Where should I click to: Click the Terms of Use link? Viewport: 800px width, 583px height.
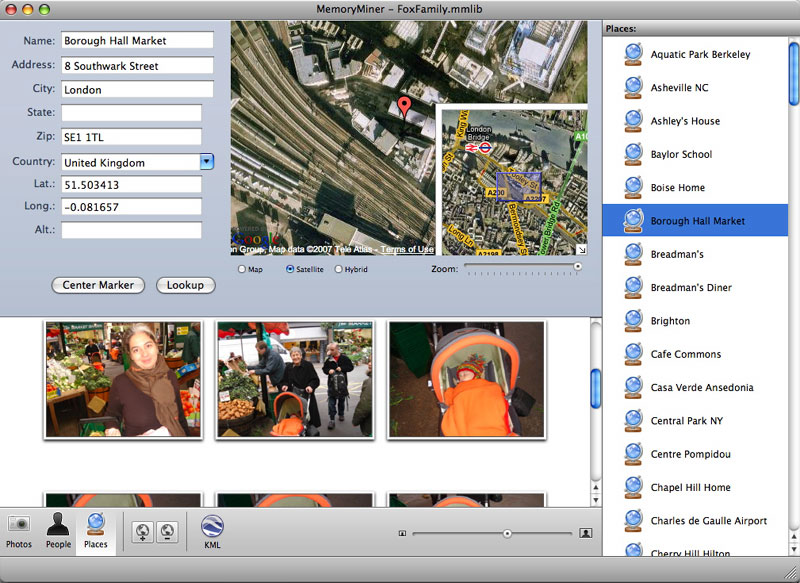[x=407, y=249]
